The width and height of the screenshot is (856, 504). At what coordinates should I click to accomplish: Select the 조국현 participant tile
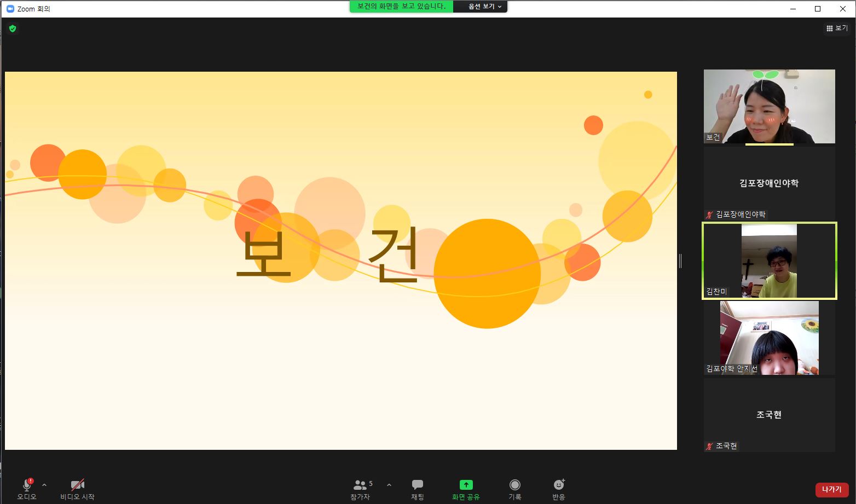[769, 415]
